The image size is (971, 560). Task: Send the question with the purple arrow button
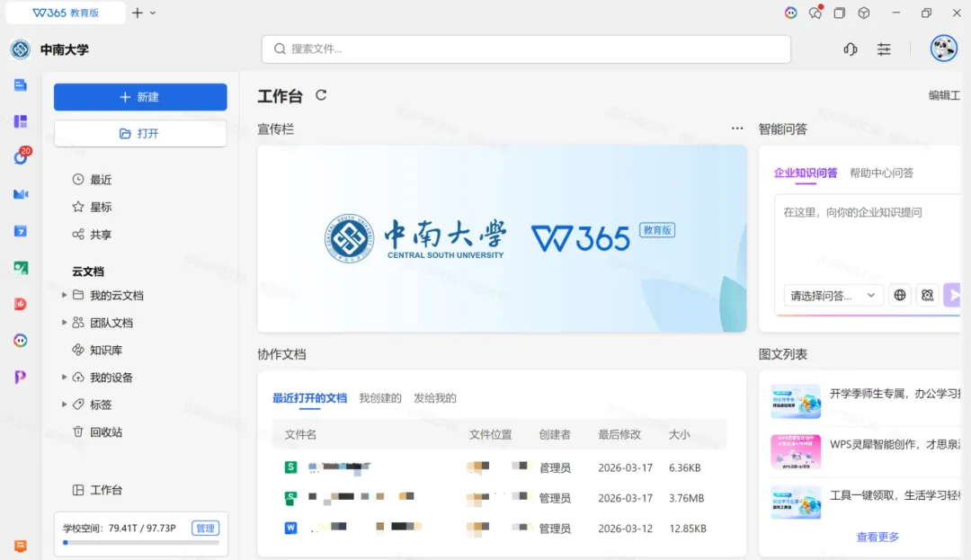pos(952,295)
